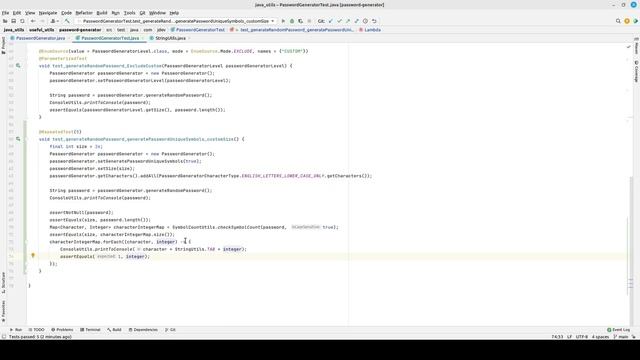Open the Build tool window button
This screenshot has width=640, height=360.
114,329
